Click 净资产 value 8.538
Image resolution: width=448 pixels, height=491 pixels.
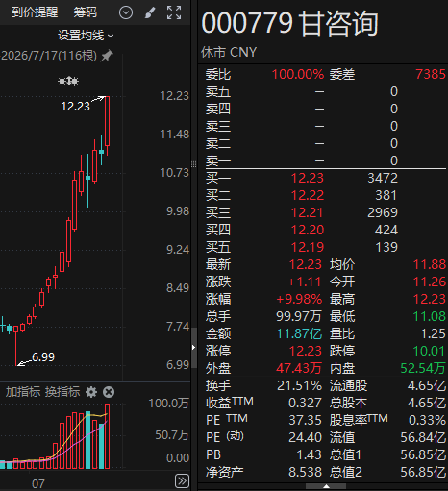[x=305, y=472]
